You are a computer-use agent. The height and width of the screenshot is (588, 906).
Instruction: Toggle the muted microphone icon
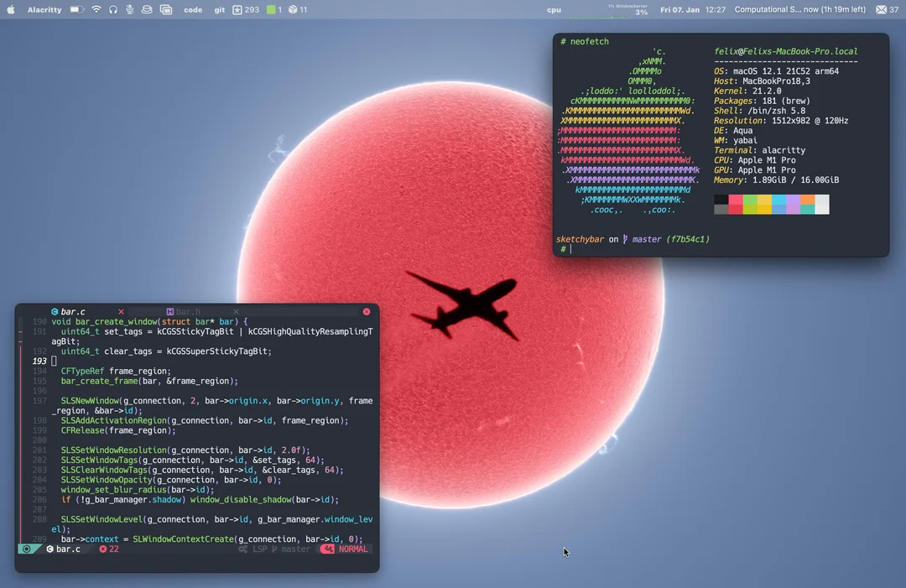pyautogui.click(x=130, y=9)
